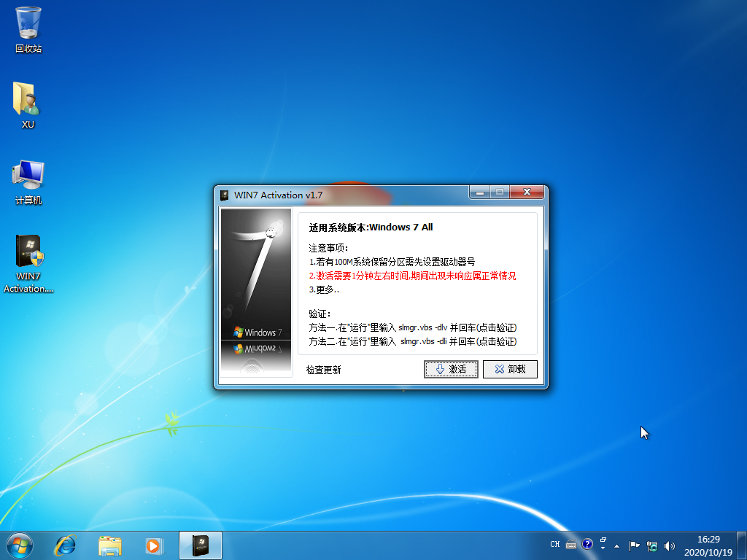Open Windows Explorer from the taskbar
This screenshot has height=560, width=747.
coord(110,545)
